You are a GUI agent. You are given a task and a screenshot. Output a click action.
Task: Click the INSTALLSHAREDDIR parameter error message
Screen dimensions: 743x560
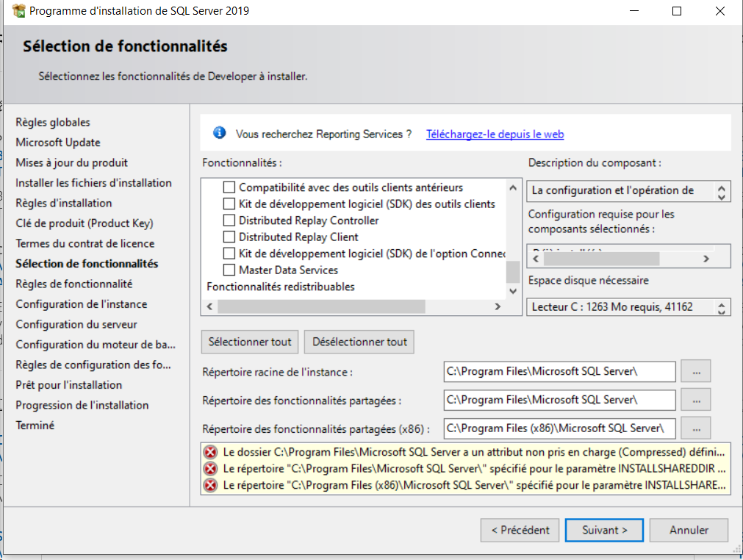point(474,469)
